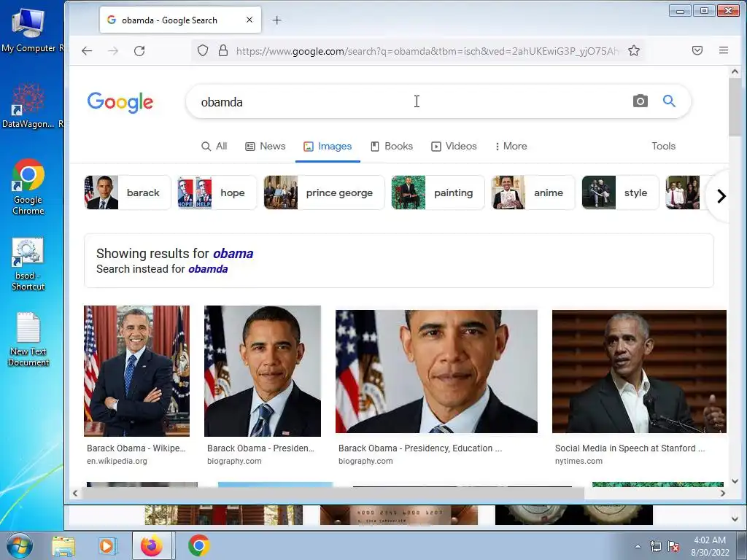Select the hope suggestion chip
Viewport: 747px width, 560px height.
pos(217,192)
